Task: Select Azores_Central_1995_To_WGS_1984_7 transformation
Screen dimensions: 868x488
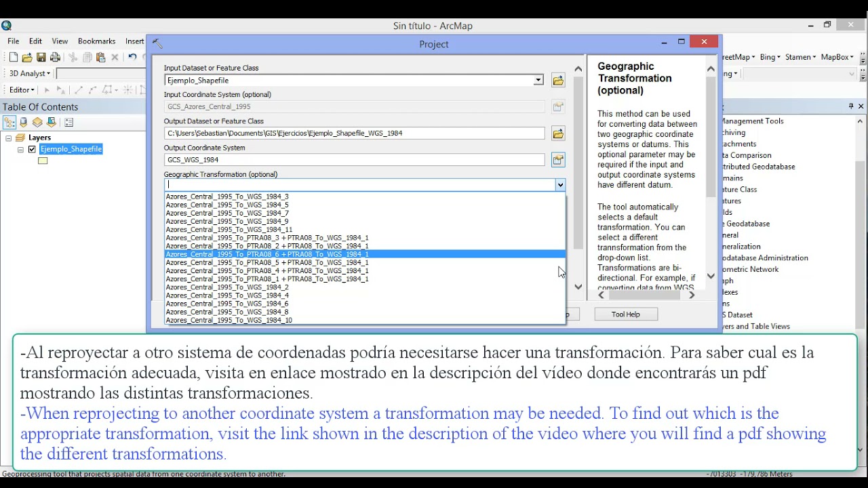Action: 365,213
